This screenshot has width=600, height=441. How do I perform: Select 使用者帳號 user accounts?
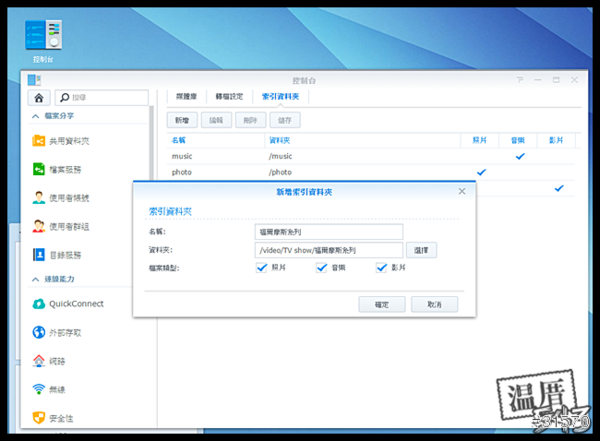[x=67, y=198]
